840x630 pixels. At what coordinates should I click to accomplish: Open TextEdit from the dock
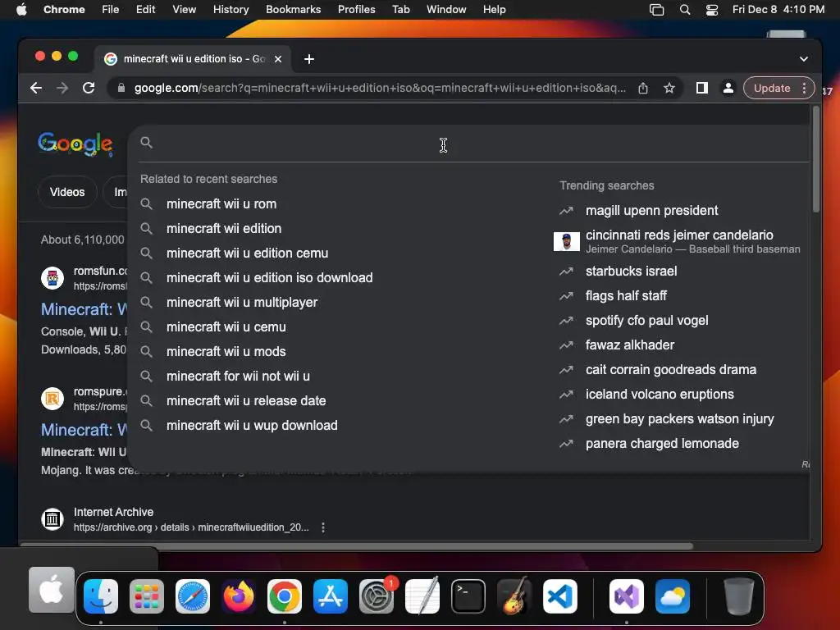[x=422, y=596]
